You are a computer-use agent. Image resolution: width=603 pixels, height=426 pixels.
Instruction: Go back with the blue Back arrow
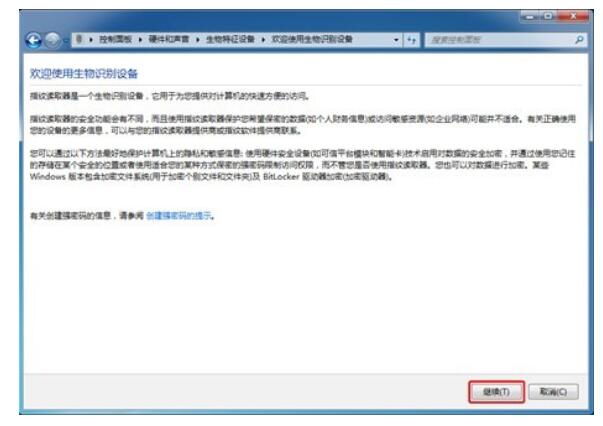(33, 40)
